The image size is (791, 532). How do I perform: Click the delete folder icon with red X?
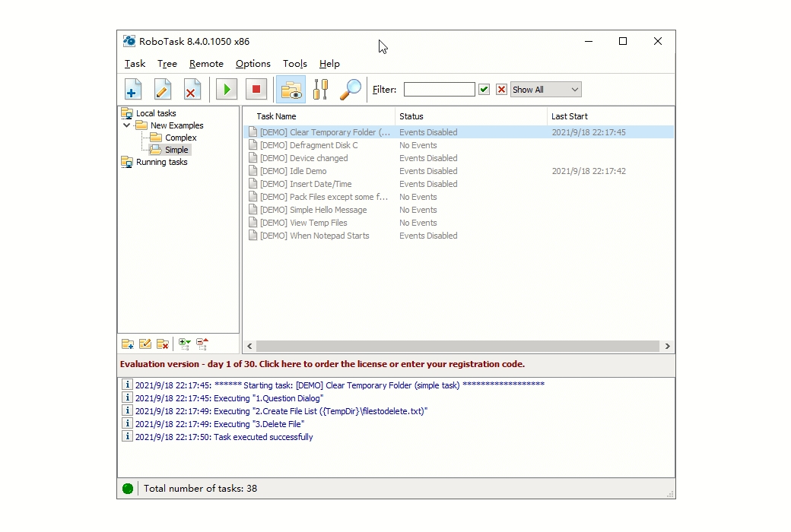tap(163, 344)
